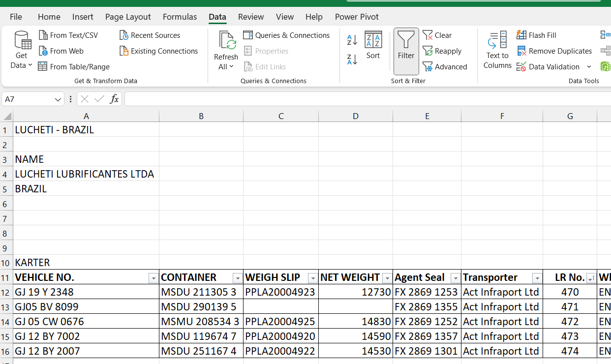Switch to the Review tab

pos(251,17)
